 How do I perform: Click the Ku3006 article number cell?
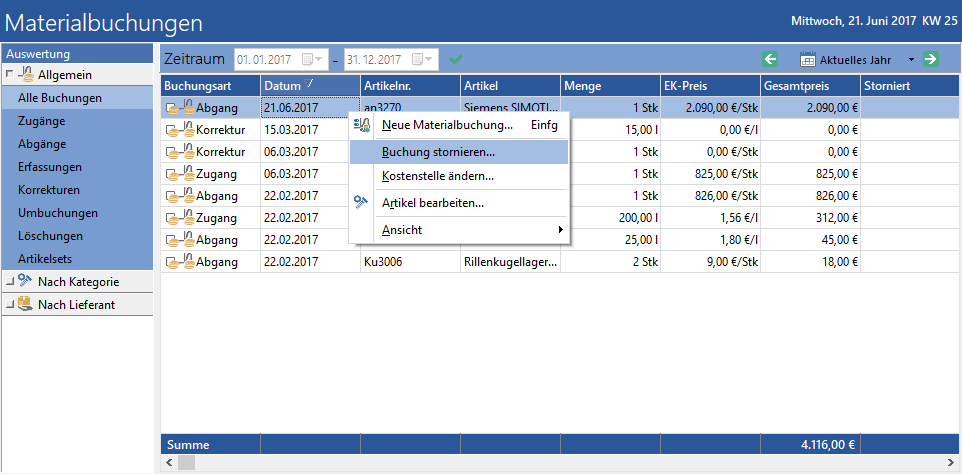[x=410, y=262]
